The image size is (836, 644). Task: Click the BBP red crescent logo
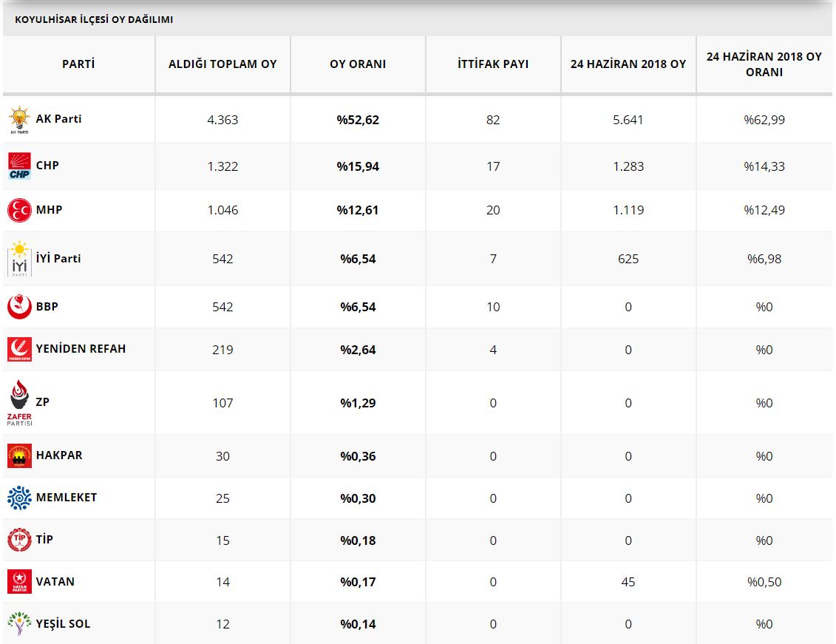click(x=19, y=307)
